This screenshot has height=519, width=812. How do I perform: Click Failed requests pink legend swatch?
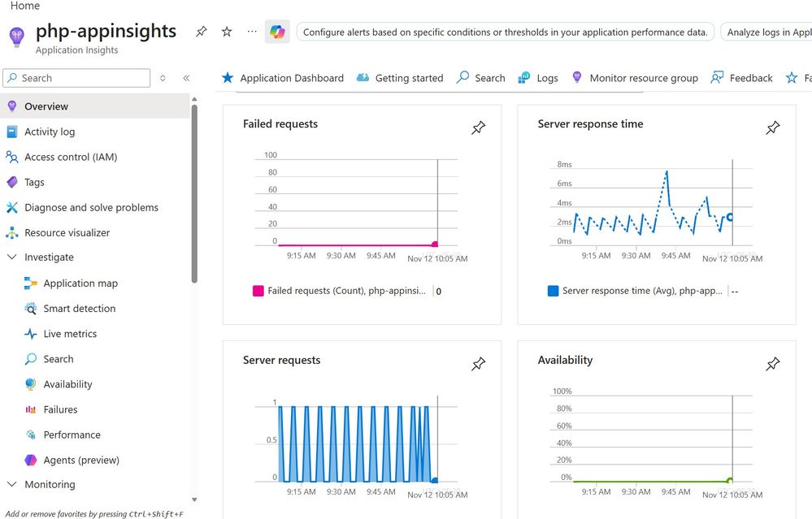258,291
